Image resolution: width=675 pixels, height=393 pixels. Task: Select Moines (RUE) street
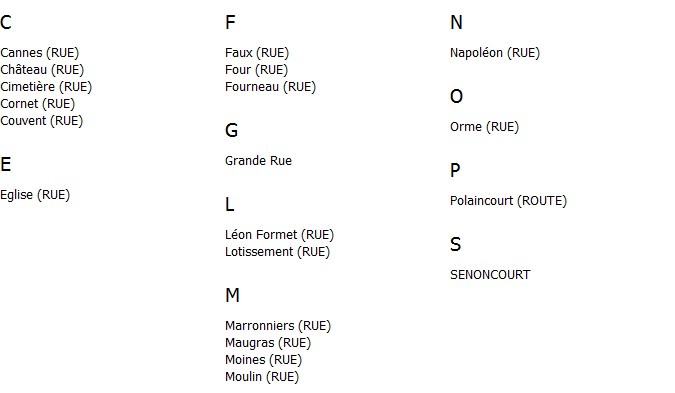point(263,360)
